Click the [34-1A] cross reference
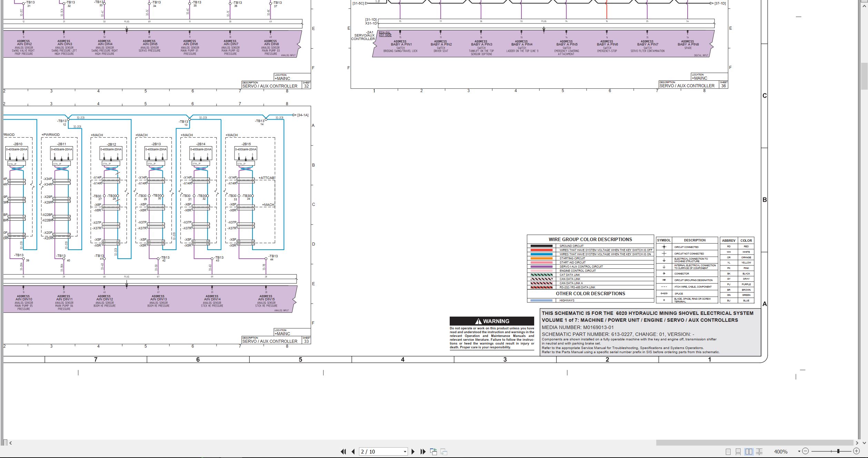The width and height of the screenshot is (868, 458). 303,115
